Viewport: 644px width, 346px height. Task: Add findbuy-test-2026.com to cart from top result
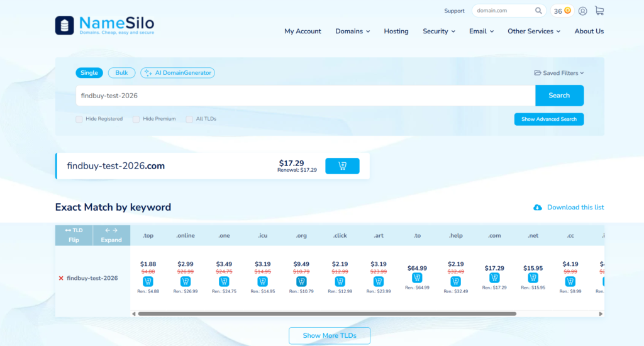click(x=342, y=166)
